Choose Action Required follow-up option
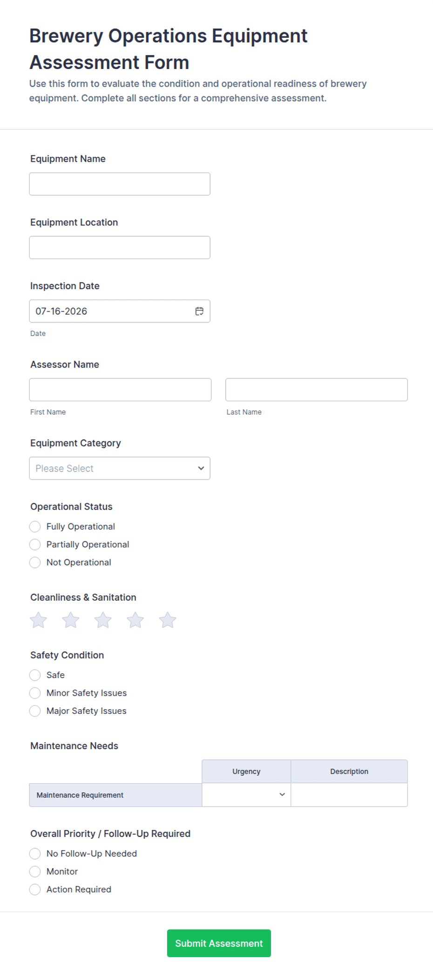This screenshot has height=980, width=433. click(x=35, y=890)
